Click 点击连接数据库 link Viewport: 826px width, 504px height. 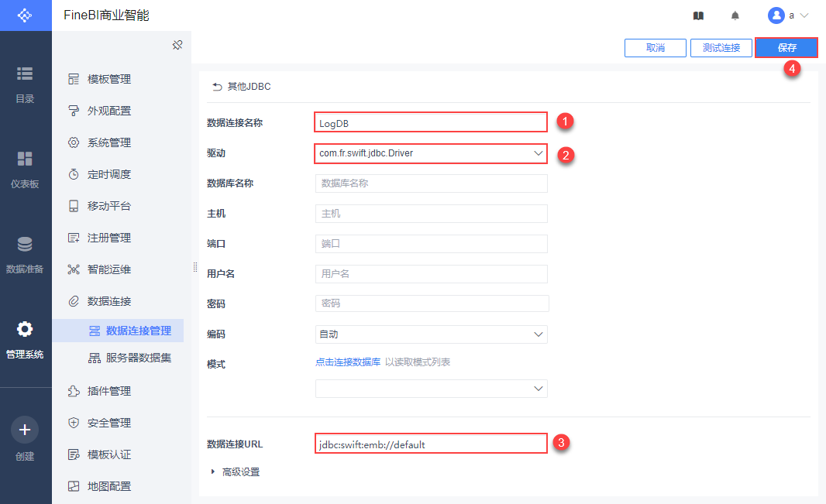pos(348,362)
